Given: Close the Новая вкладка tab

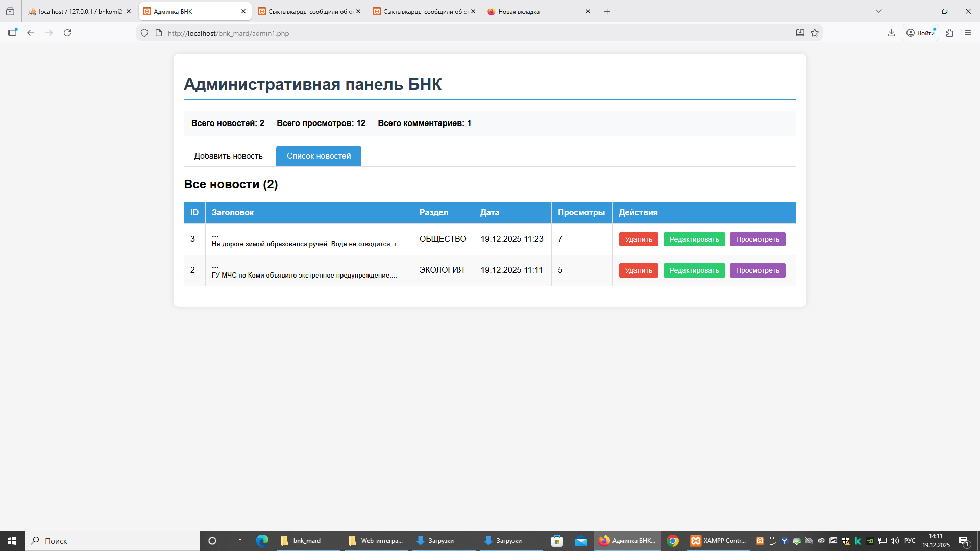Looking at the screenshot, I should (x=587, y=11).
